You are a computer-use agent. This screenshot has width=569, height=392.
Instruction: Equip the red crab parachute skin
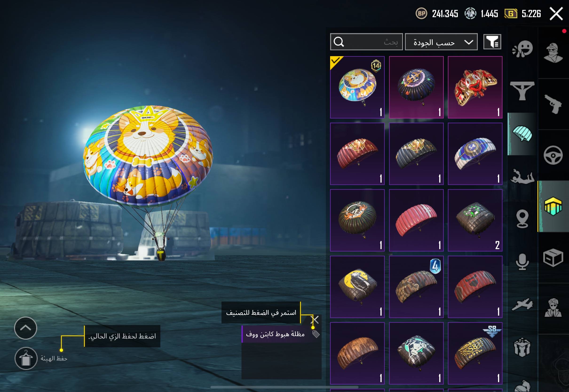coord(475,87)
